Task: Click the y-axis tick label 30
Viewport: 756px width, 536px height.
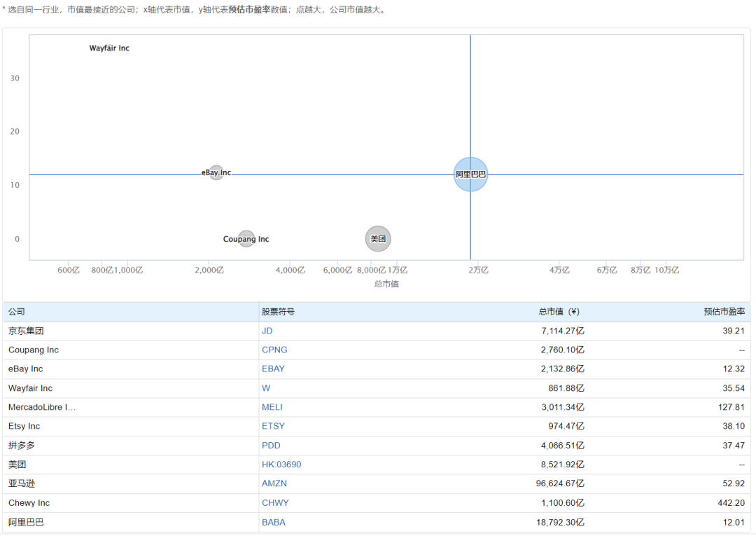Action: pyautogui.click(x=15, y=78)
